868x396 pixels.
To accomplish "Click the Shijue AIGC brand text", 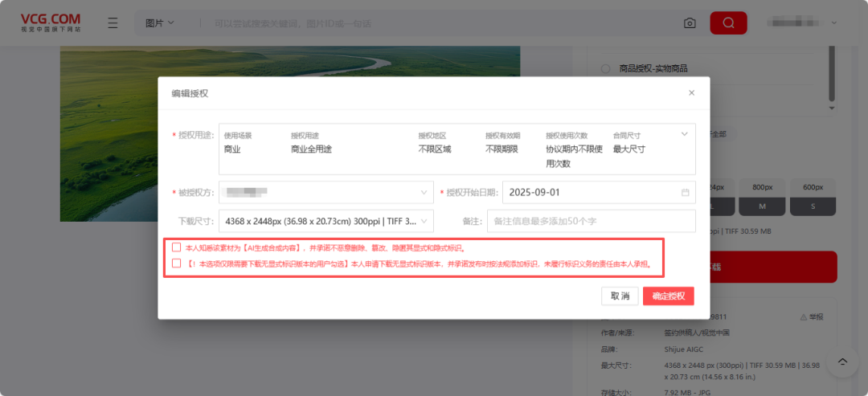I will click(x=686, y=349).
